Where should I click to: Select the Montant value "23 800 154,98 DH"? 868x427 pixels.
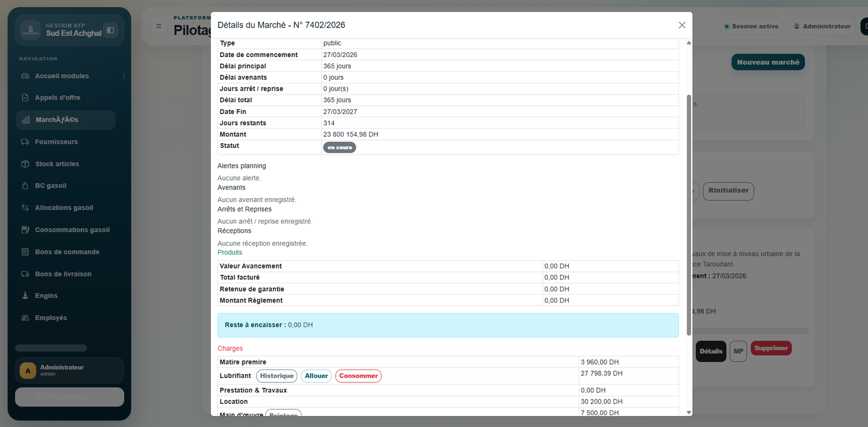click(x=351, y=135)
